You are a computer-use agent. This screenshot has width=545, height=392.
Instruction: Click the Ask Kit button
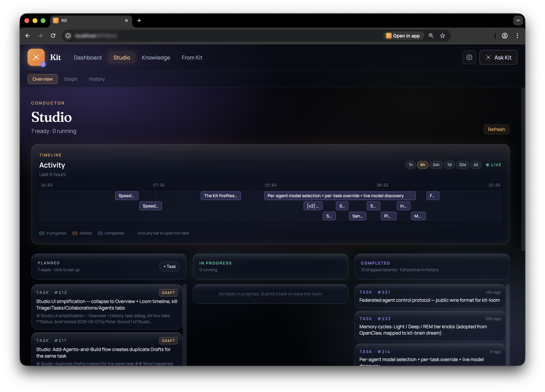[498, 57]
